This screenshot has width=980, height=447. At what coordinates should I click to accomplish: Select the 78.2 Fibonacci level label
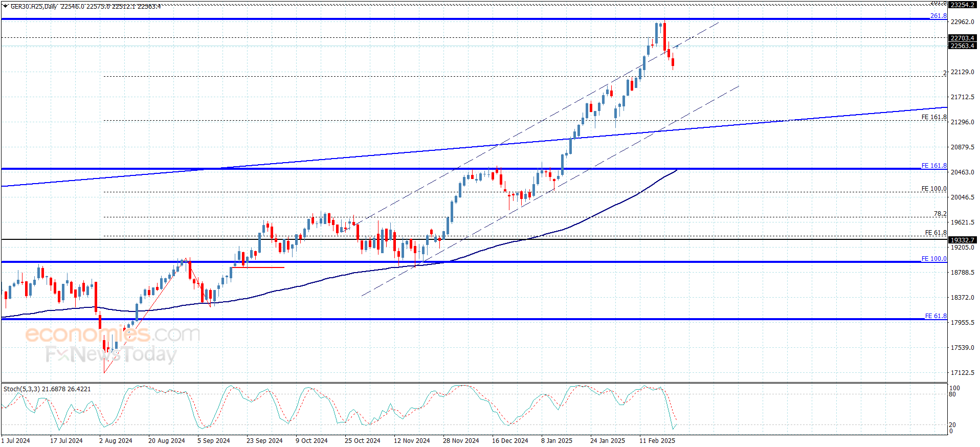(940, 214)
